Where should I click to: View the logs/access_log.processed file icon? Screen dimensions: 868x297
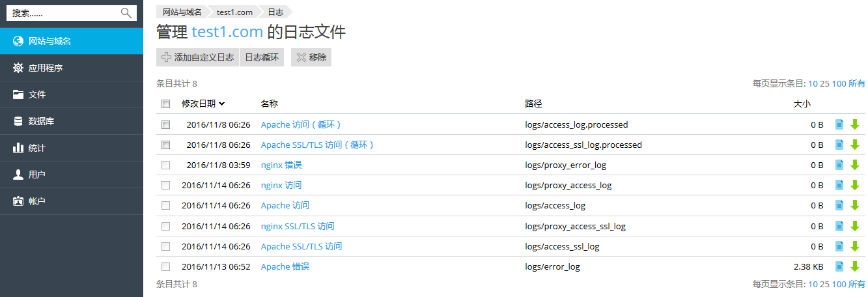point(839,124)
